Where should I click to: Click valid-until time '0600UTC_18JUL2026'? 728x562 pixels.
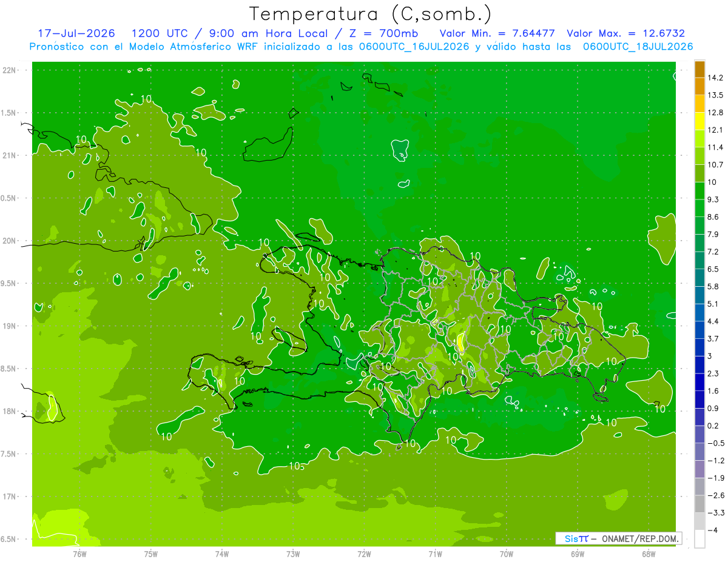(638, 47)
